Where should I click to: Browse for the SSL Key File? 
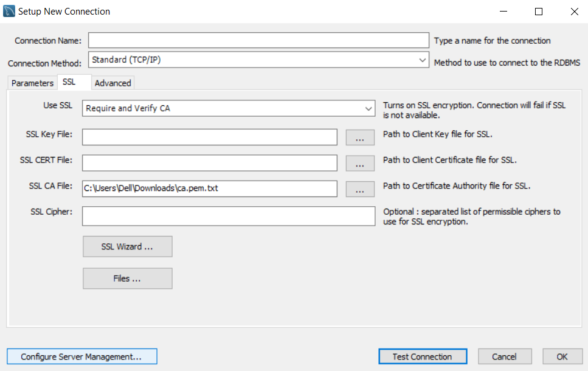[360, 137]
